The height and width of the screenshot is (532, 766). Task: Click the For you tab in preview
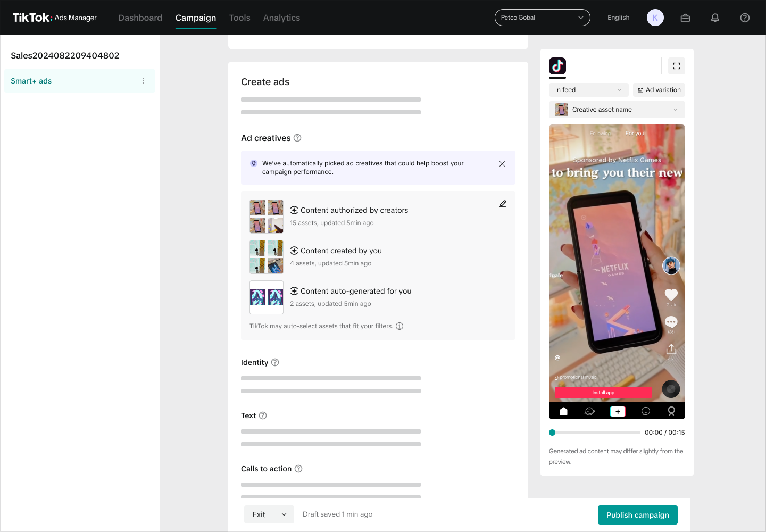coord(635,134)
